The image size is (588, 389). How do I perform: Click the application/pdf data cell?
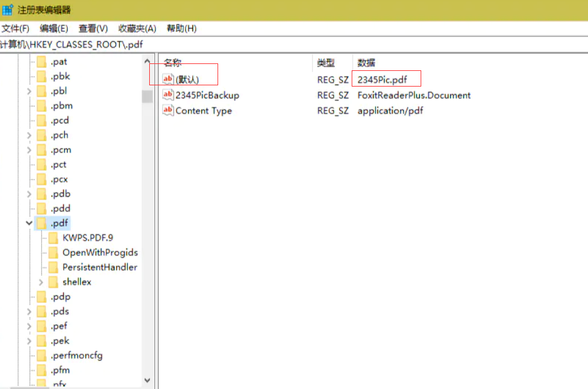(x=391, y=111)
